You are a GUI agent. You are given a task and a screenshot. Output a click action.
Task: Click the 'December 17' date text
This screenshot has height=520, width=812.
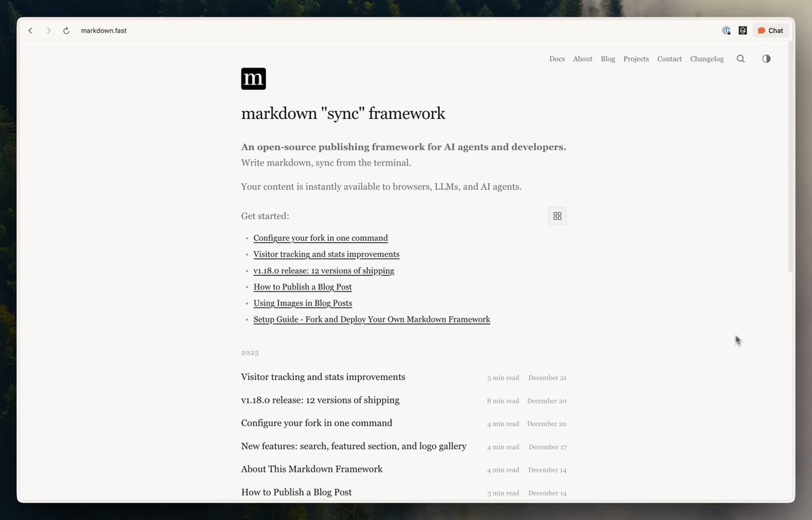tap(547, 447)
